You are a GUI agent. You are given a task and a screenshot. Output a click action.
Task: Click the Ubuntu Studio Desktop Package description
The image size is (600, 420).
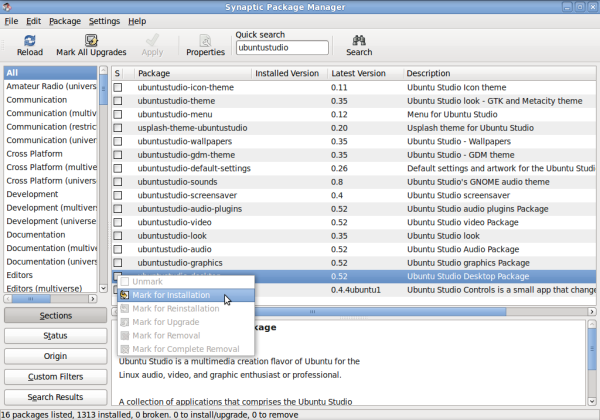pos(468,276)
